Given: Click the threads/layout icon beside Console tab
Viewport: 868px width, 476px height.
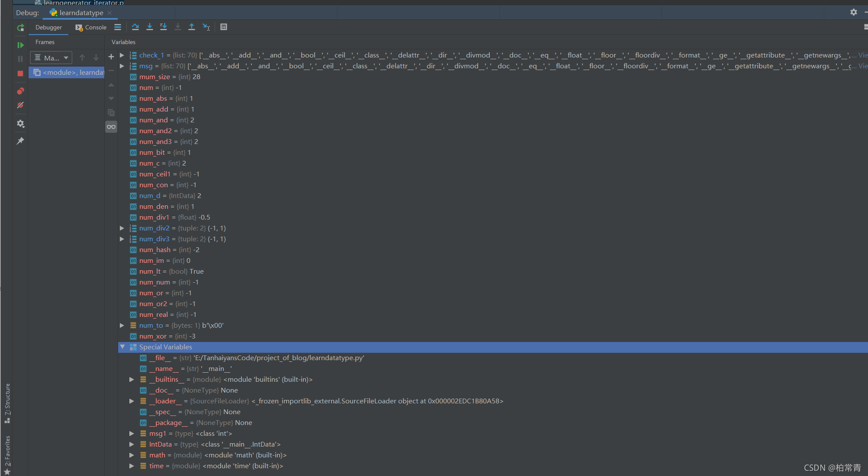Looking at the screenshot, I should [118, 27].
